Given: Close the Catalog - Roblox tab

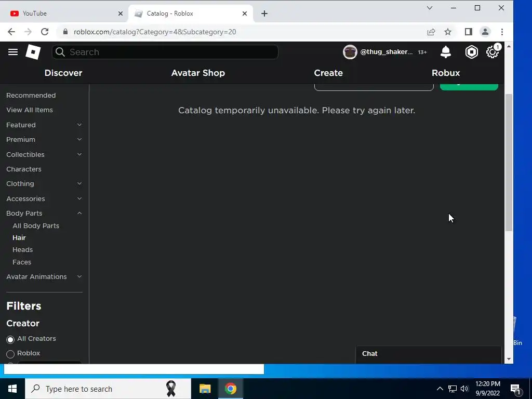Looking at the screenshot, I should [x=245, y=14].
